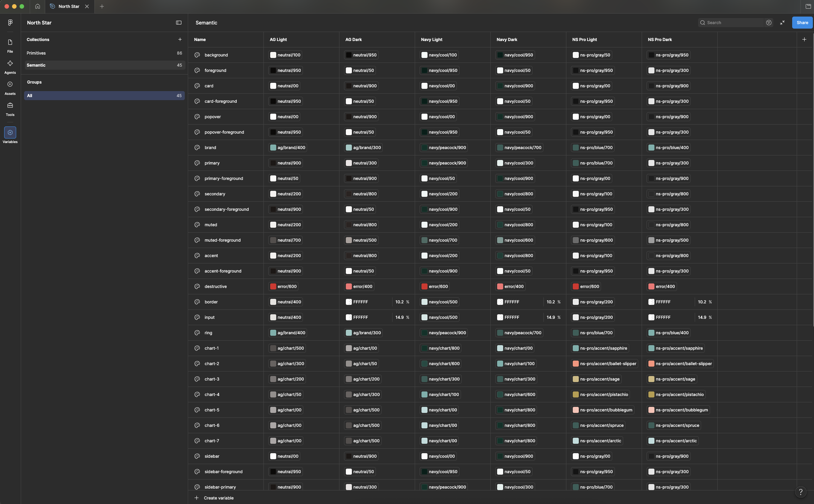Select the muted-foreground variable name
814x504 pixels.
coord(222,240)
